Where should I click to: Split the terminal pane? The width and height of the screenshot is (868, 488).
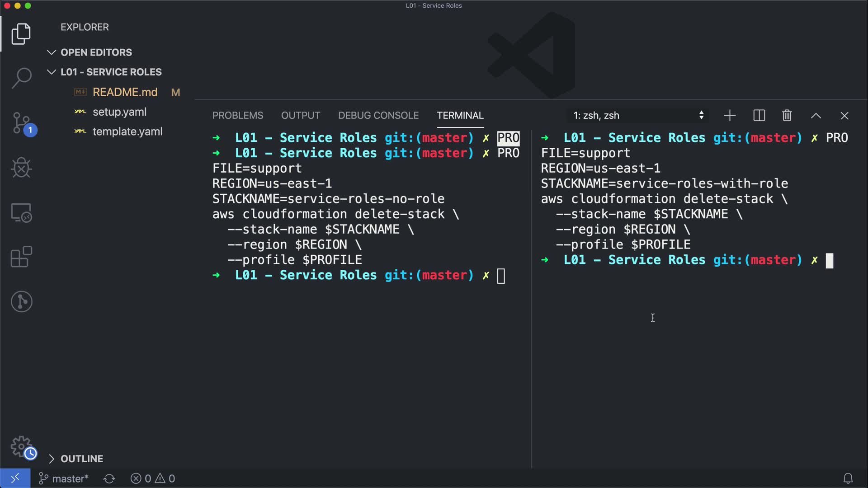[x=759, y=116]
